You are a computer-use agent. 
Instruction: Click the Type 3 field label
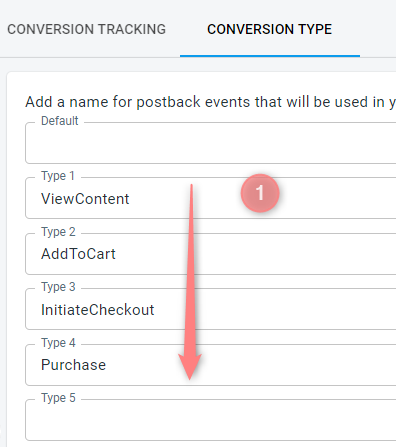pyautogui.click(x=58, y=287)
